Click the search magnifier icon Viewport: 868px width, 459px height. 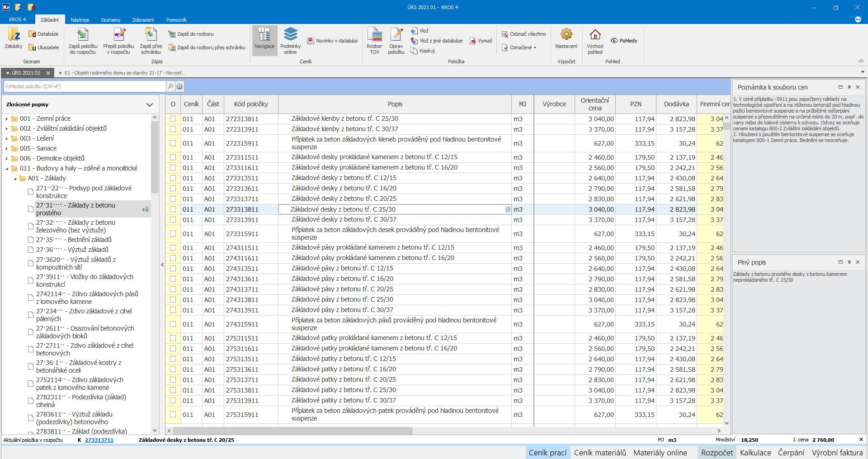(x=170, y=86)
